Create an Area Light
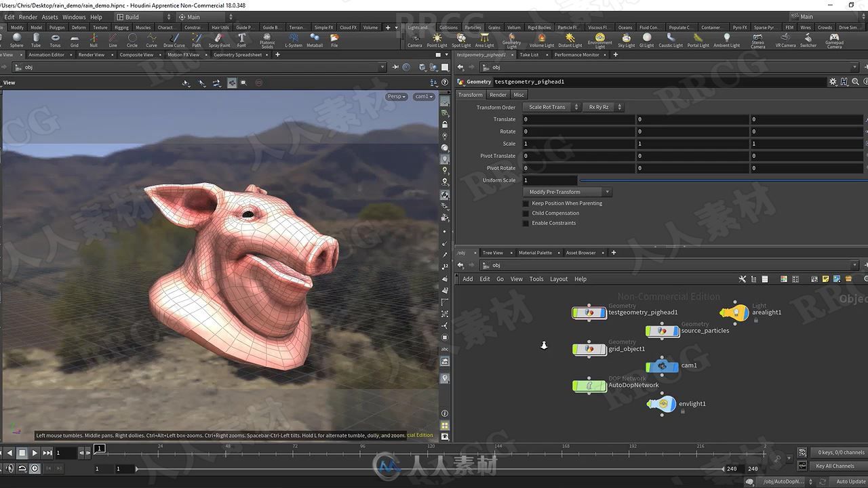This screenshot has height=488, width=868. [x=484, y=40]
